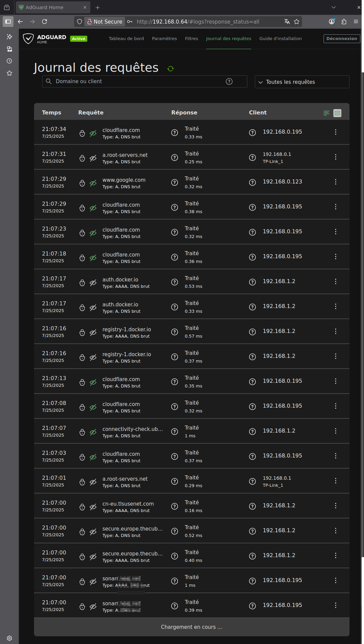The height and width of the screenshot is (644, 364).
Task: Open three-dot menu for the 21:07:31 a.root-servers.net row
Action: point(335,157)
